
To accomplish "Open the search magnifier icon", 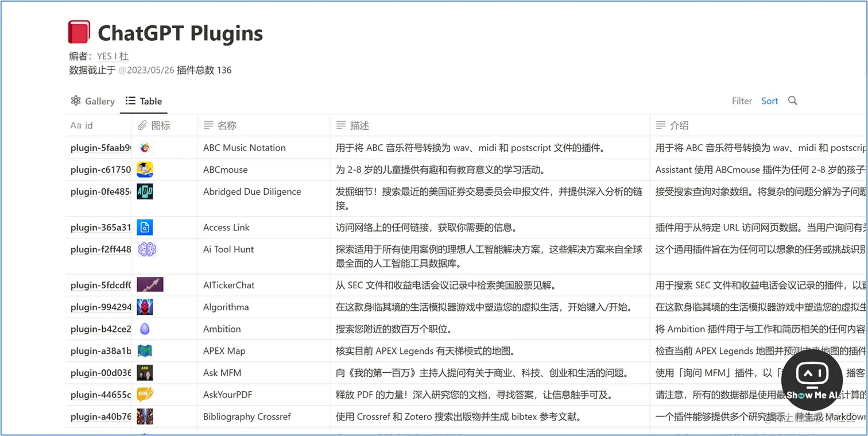I will [x=792, y=101].
